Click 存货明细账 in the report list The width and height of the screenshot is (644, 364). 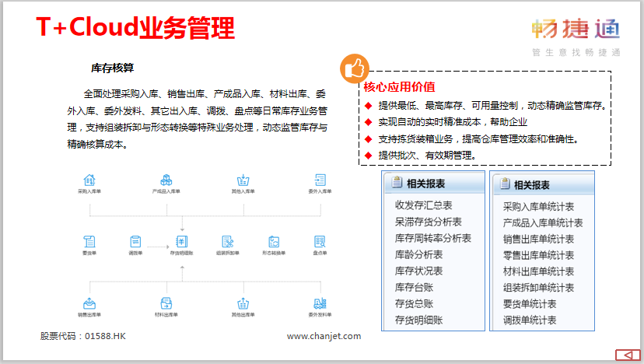point(418,320)
